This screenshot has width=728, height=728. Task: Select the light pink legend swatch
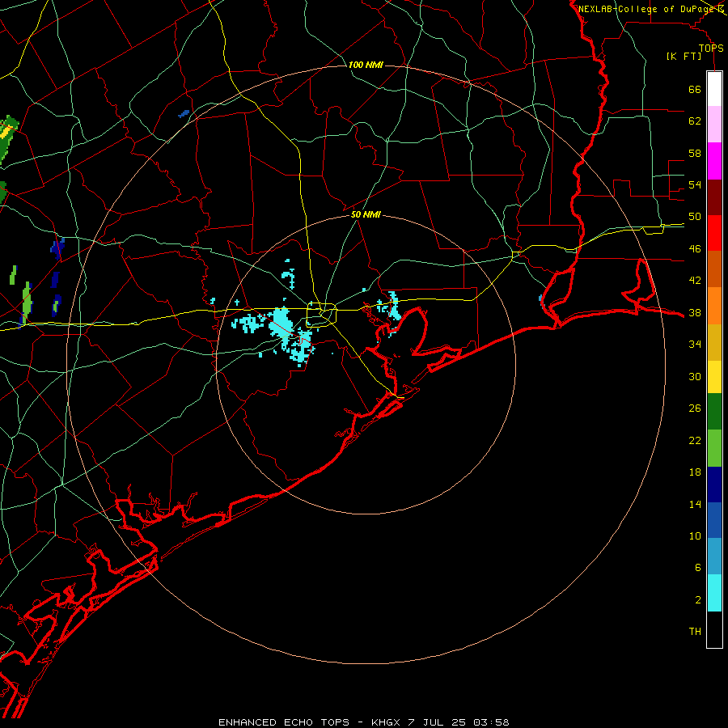(714, 124)
